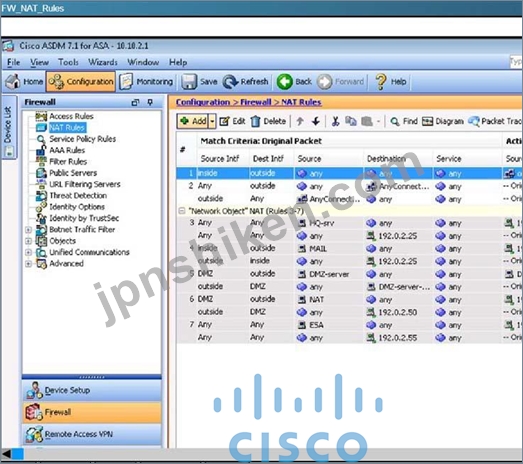
Task: Open the Window menu
Action: pos(143,62)
